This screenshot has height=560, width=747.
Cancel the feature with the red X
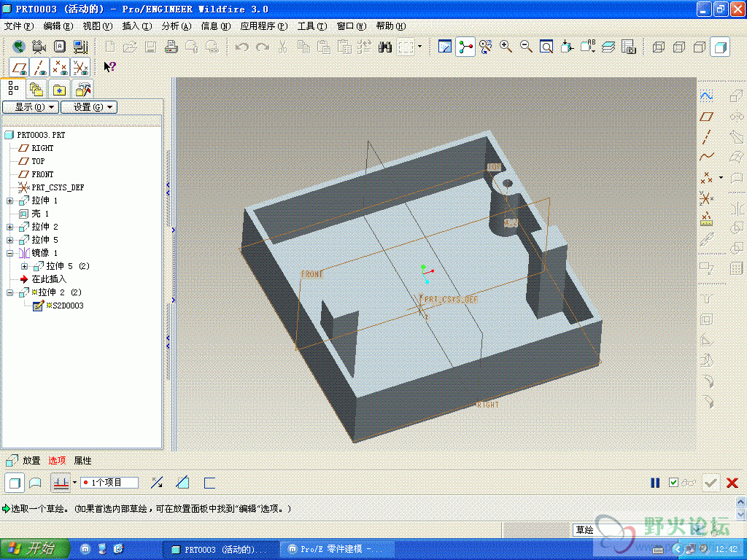(732, 483)
